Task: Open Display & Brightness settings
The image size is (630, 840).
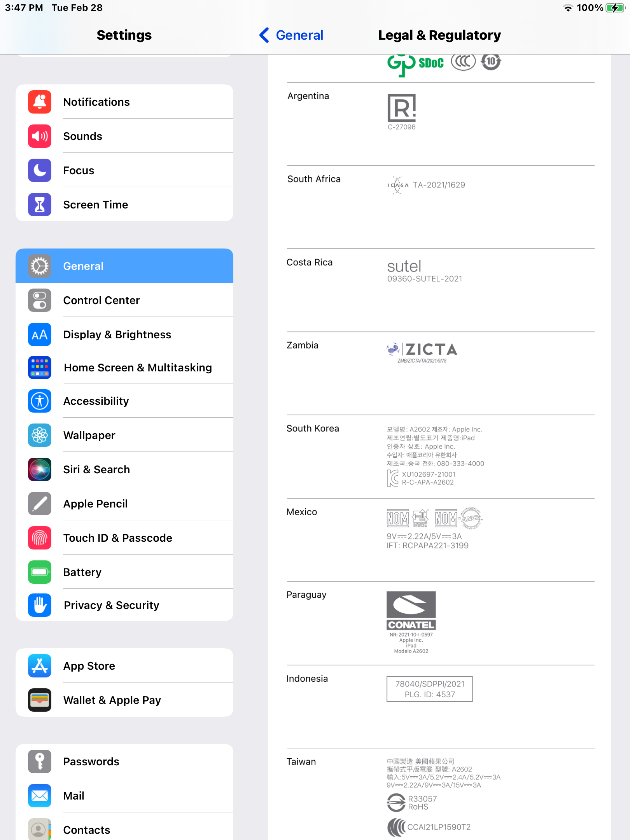Action: [124, 334]
